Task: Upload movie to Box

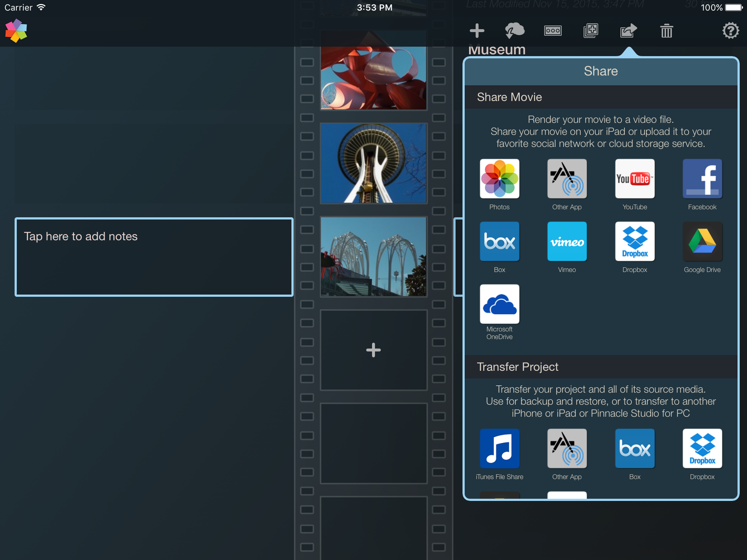Action: click(x=499, y=241)
